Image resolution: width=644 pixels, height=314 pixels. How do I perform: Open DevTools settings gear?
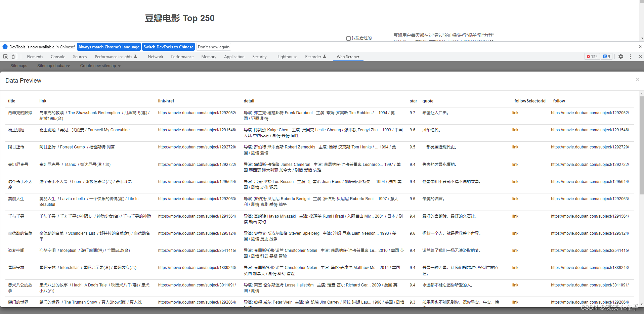621,56
